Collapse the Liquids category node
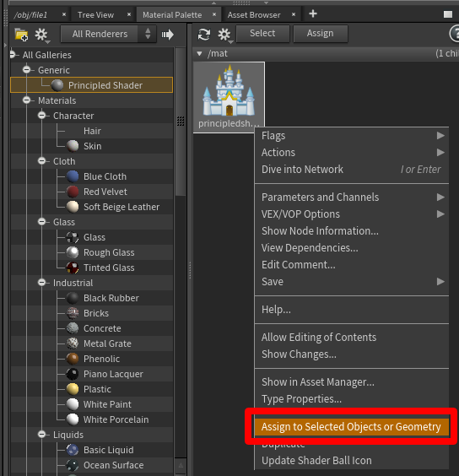Image resolution: width=459 pixels, height=476 pixels. 42,434
